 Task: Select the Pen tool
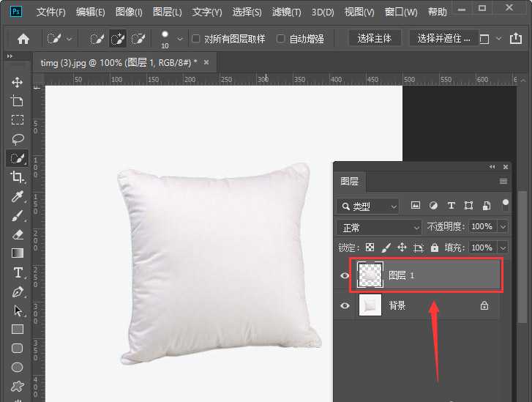(x=17, y=291)
